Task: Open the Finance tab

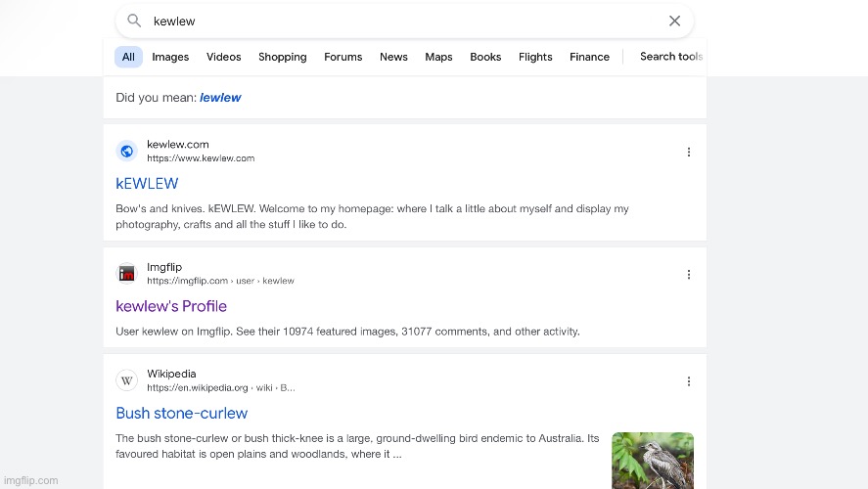Action: (x=589, y=57)
